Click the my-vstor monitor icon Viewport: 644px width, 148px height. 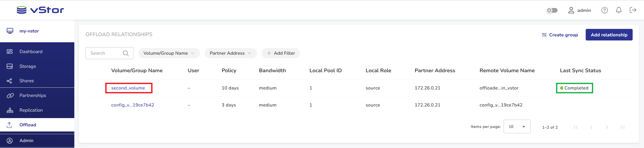click(x=10, y=31)
